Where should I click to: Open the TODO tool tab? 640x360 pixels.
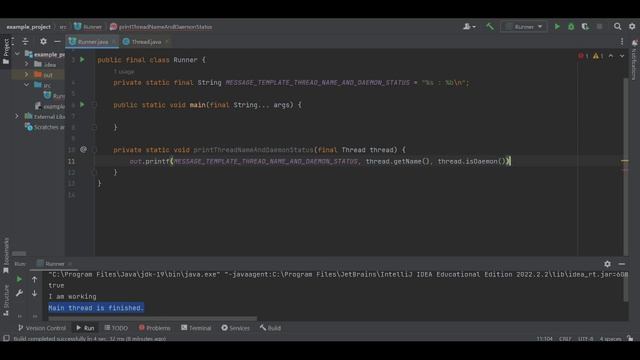(x=116, y=328)
